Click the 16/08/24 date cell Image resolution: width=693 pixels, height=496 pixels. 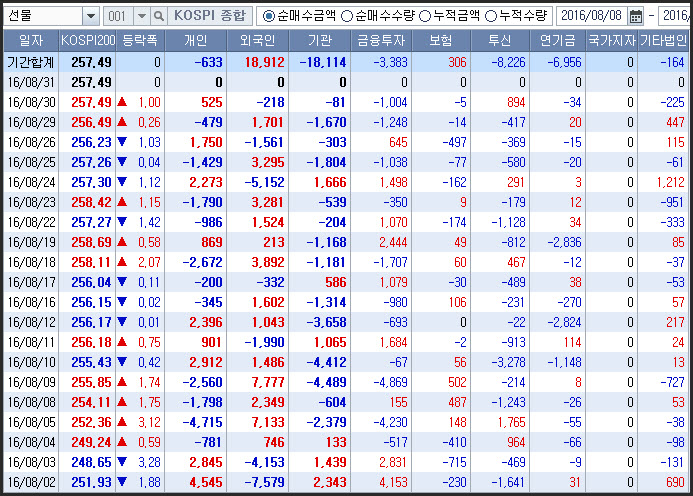pos(31,182)
